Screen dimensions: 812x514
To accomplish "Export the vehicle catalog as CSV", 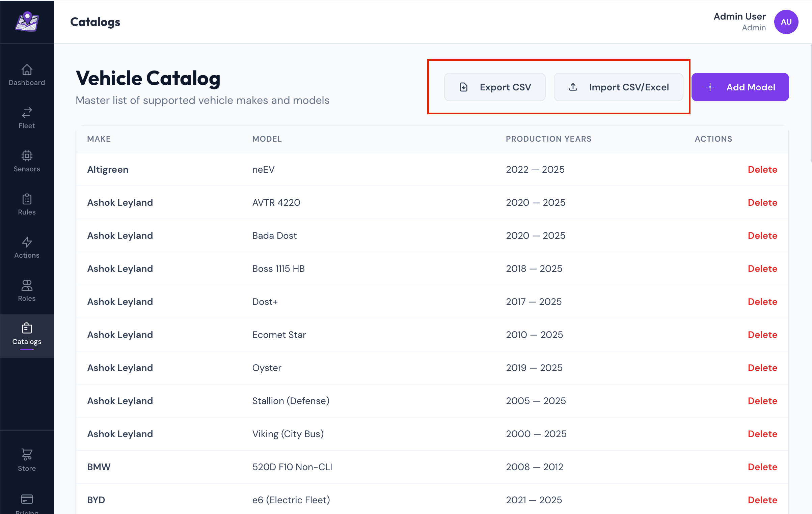I will [495, 87].
